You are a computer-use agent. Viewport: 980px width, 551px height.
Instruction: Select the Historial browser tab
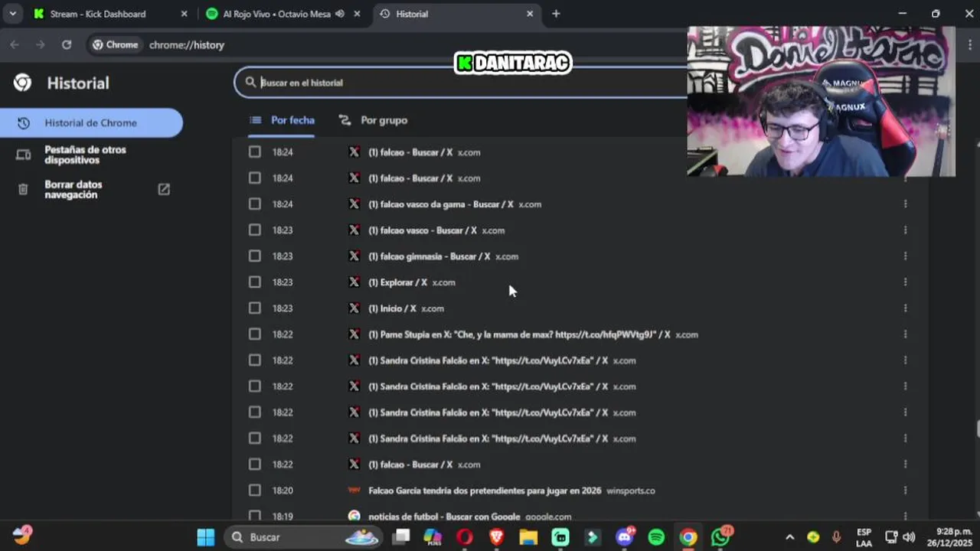pos(456,14)
